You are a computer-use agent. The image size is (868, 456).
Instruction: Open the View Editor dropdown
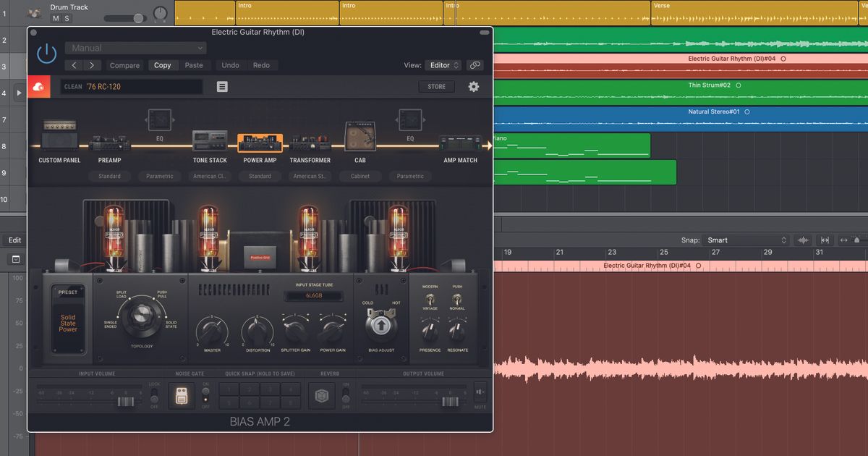[443, 64]
